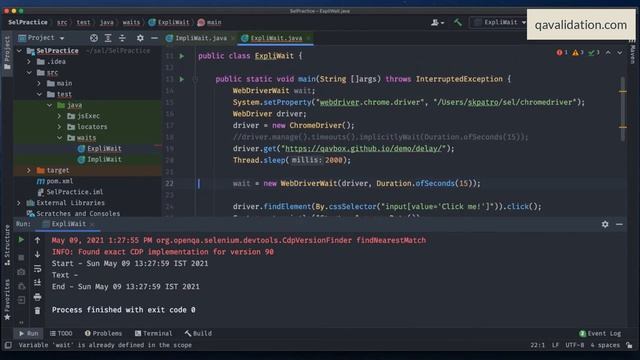This screenshot has height=360, width=640.
Task: Open the Problems tool window tab
Action: [x=103, y=333]
